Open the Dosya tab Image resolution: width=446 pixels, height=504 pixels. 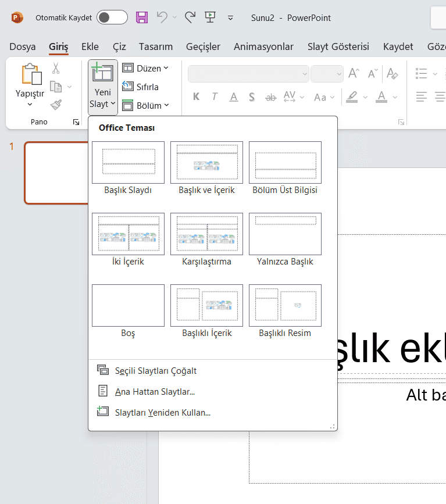coord(23,47)
